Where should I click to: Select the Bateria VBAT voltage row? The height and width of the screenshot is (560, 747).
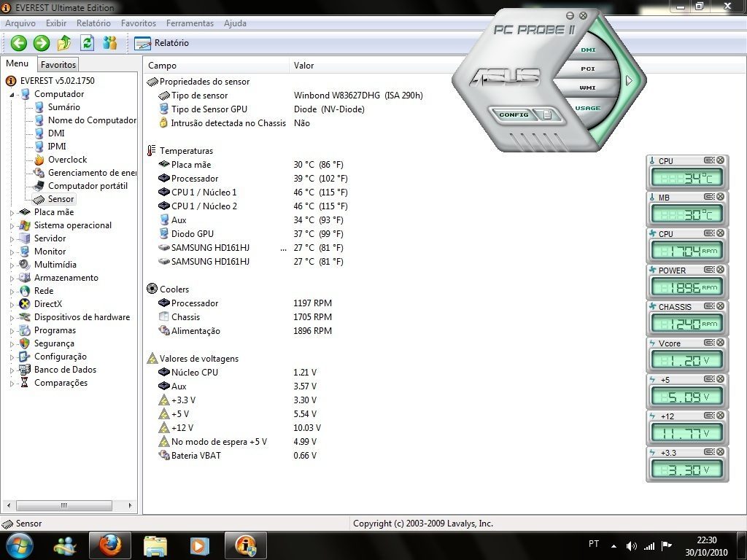[237, 455]
